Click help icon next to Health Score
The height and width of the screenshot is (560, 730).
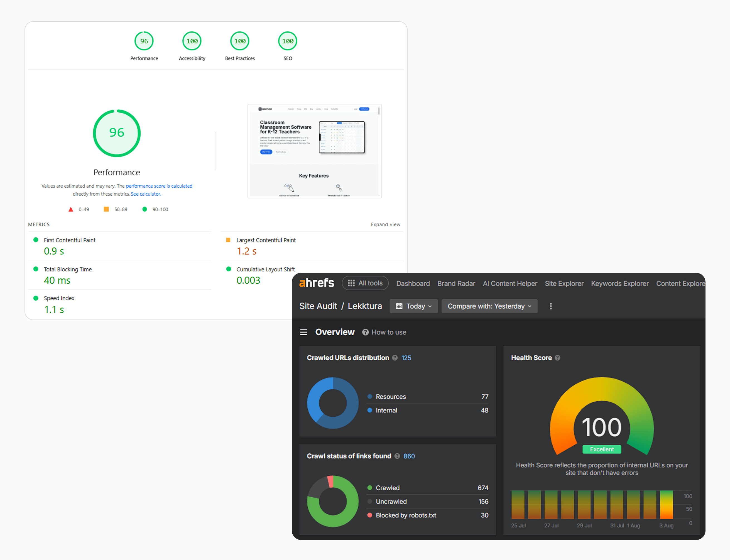558,358
